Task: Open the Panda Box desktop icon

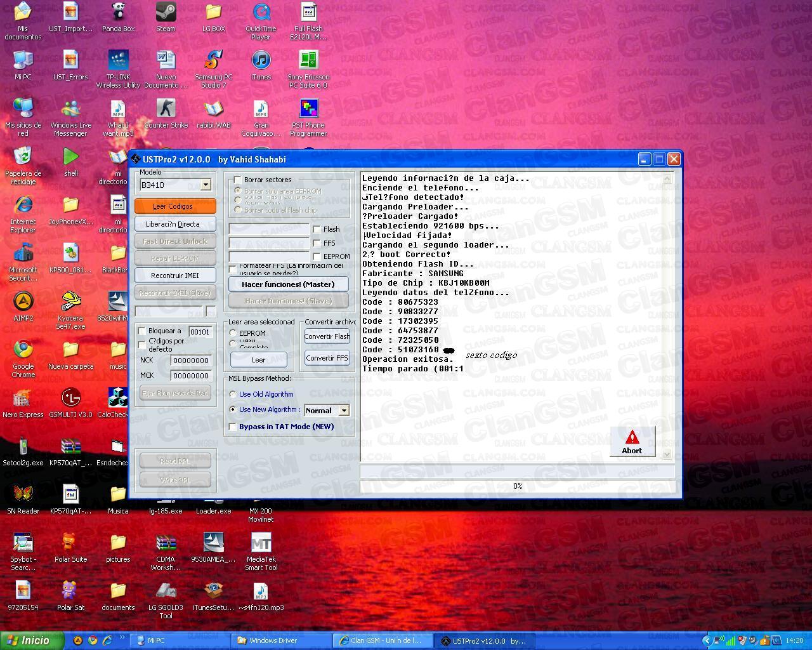Action: point(119,13)
